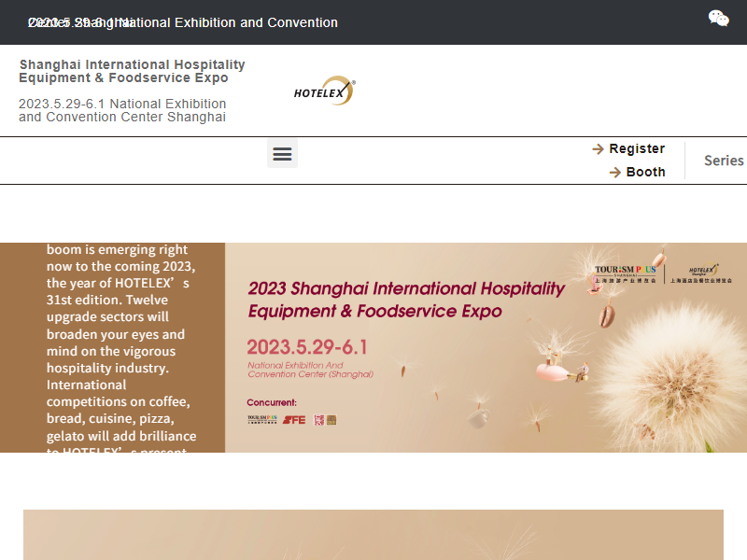Click the red Chinese concurrent event logo
747x560 pixels.
[318, 419]
